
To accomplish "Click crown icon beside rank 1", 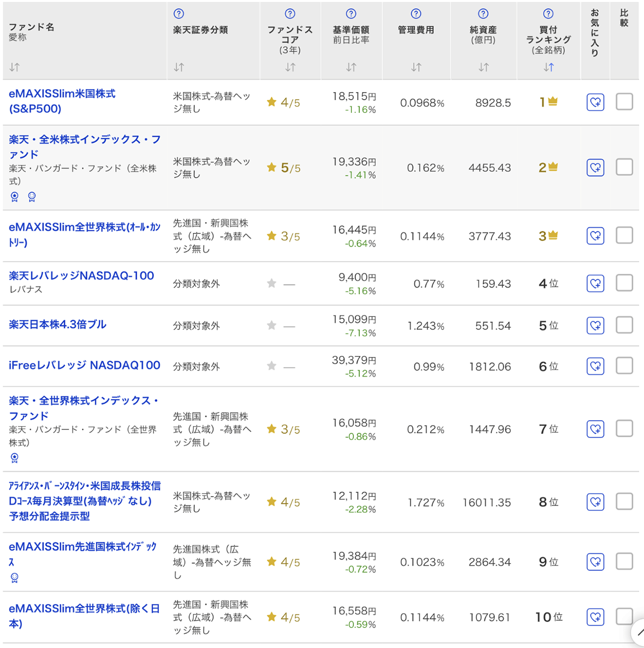I will [552, 100].
